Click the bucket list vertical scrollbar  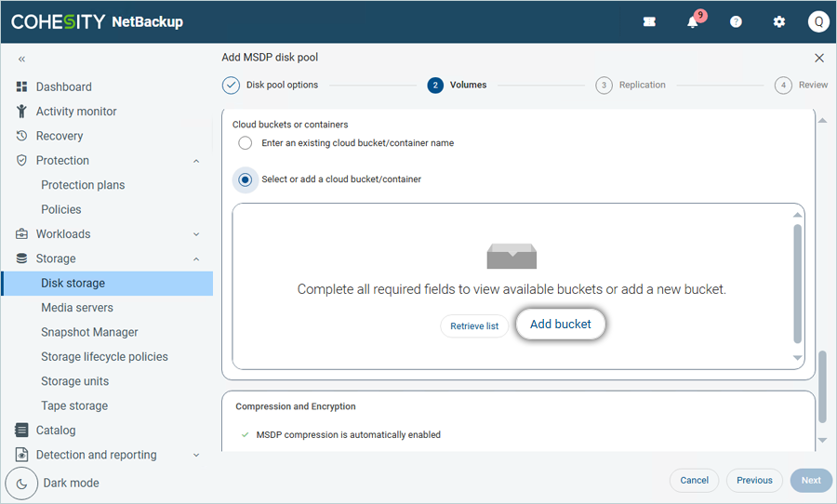click(x=797, y=284)
